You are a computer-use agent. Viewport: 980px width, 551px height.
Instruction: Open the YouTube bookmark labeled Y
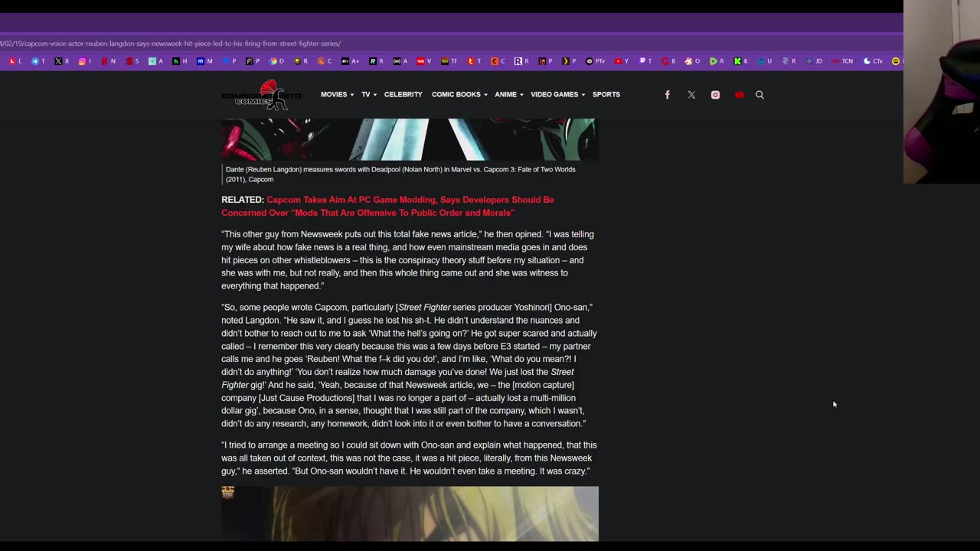coord(622,61)
